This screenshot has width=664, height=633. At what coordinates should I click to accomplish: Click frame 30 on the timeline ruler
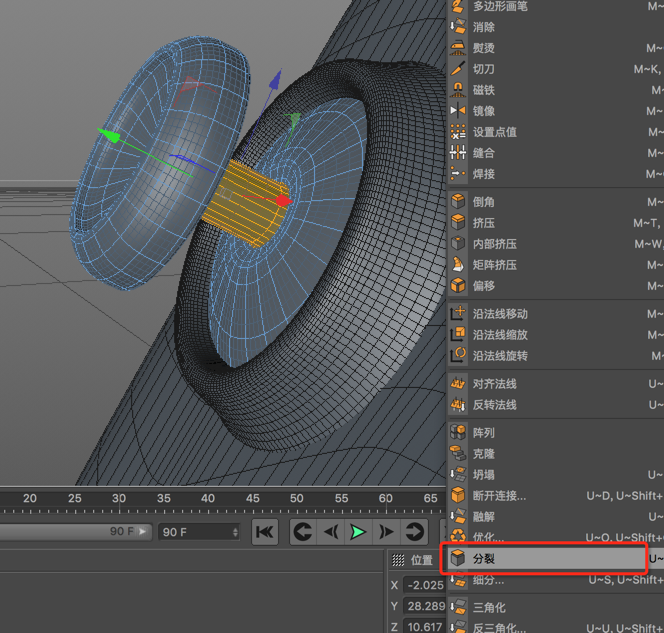click(x=119, y=498)
